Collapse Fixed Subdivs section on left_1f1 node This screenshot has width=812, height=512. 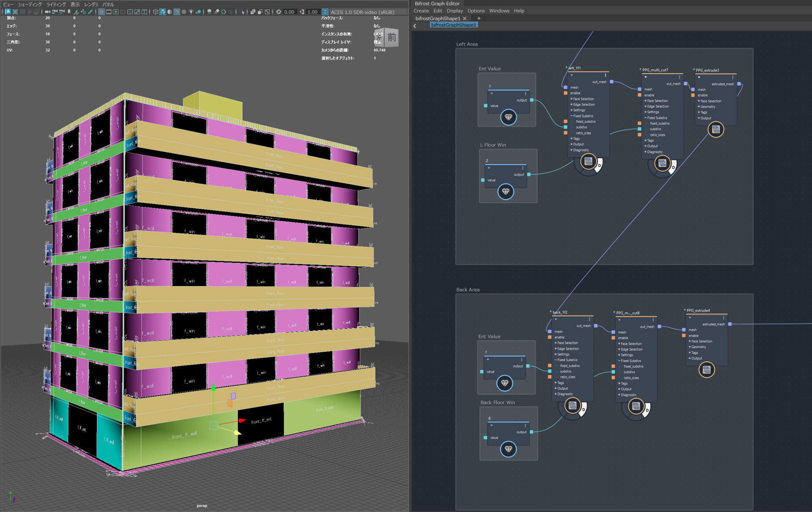pos(571,116)
